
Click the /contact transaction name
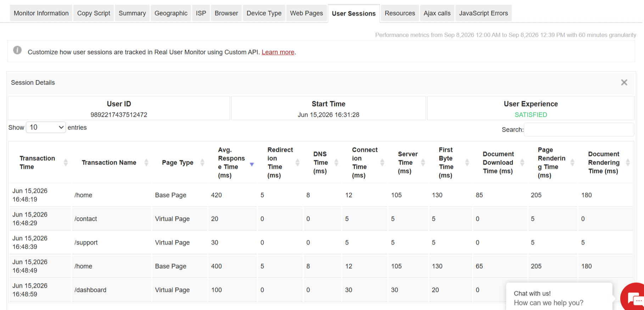[x=86, y=219]
